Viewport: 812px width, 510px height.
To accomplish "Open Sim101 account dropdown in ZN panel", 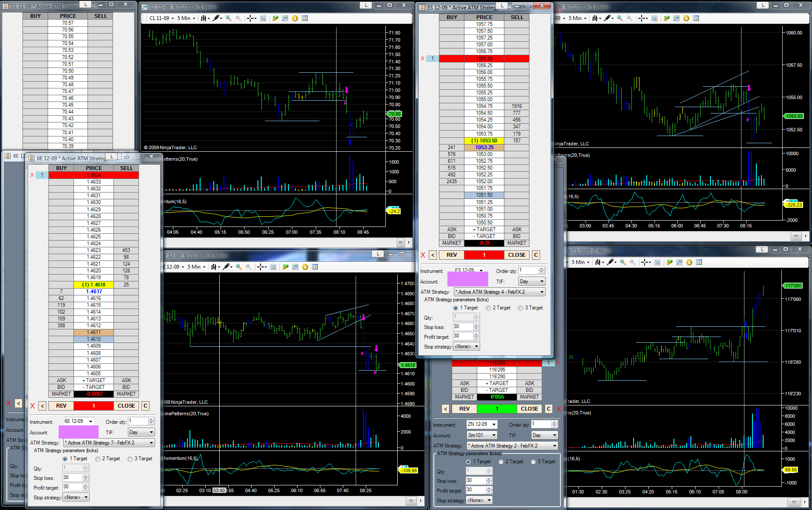I will point(482,435).
